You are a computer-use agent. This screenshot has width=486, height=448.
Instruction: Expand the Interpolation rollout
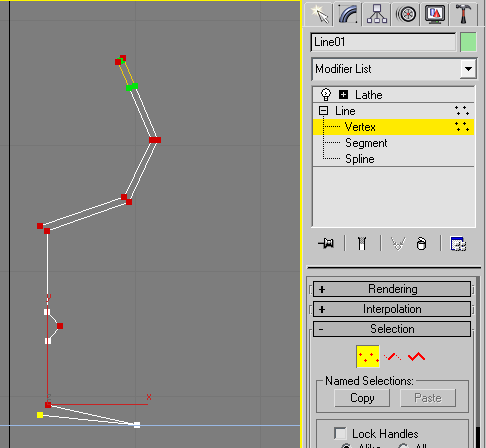click(392, 309)
